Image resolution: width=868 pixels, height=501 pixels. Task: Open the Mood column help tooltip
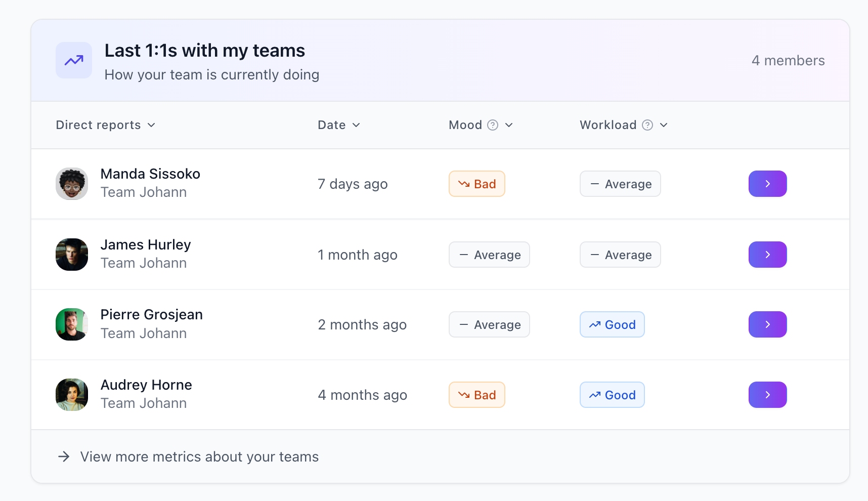coord(494,125)
